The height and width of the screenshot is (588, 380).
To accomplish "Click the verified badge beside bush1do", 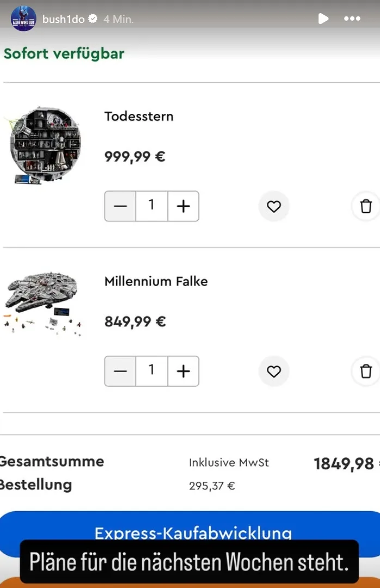I will click(93, 19).
